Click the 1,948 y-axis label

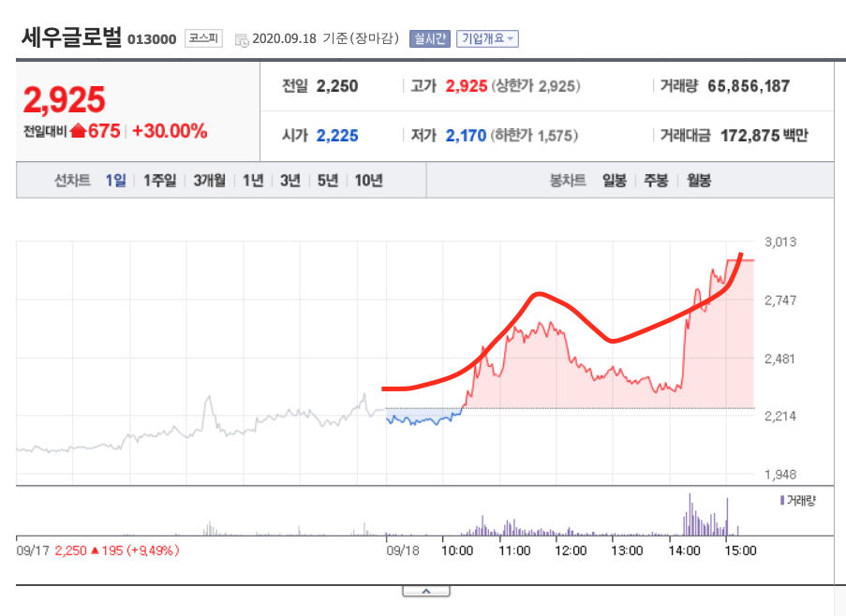point(780,475)
